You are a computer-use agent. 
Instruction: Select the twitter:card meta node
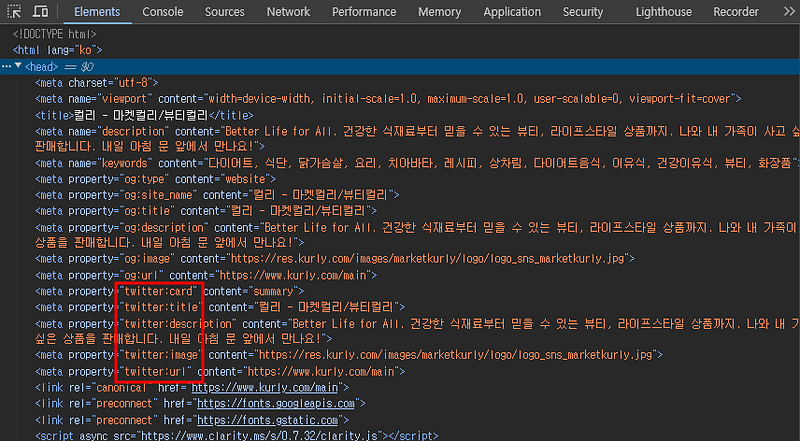pyautogui.click(x=169, y=291)
